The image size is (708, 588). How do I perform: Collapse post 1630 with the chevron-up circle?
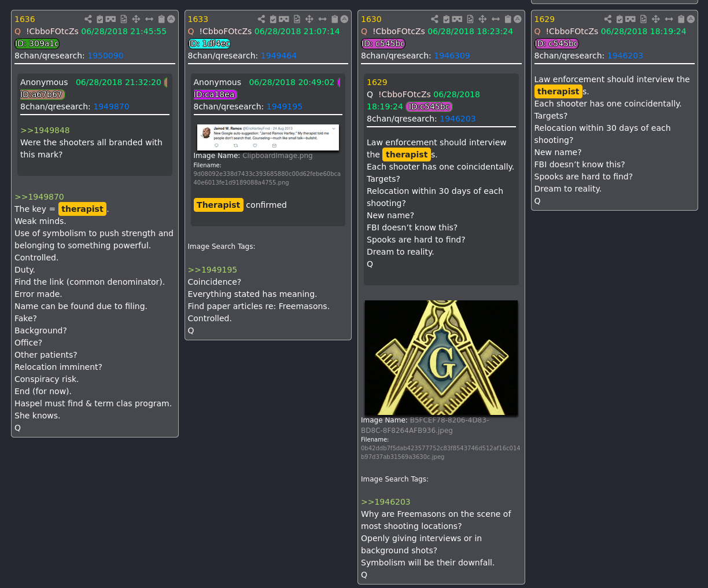pos(517,19)
